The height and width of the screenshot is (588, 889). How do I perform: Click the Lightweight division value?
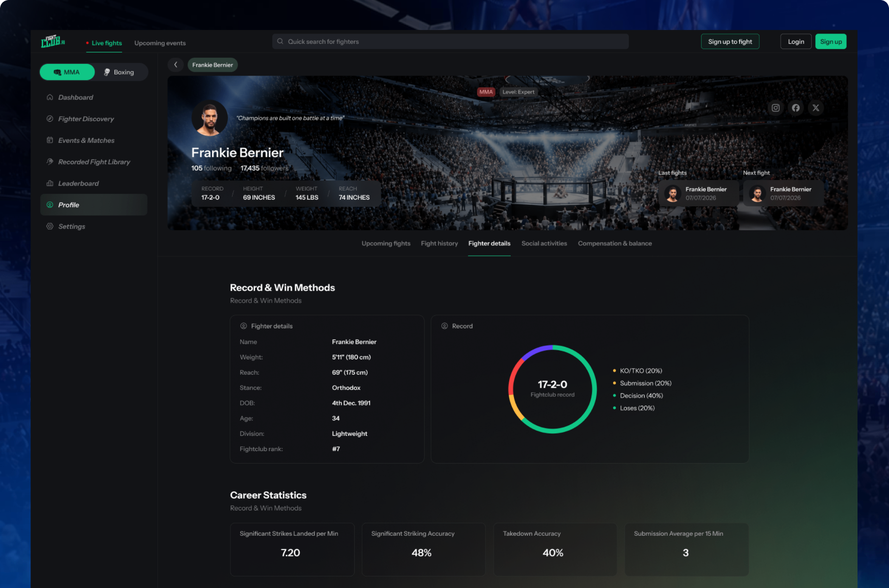coord(350,433)
